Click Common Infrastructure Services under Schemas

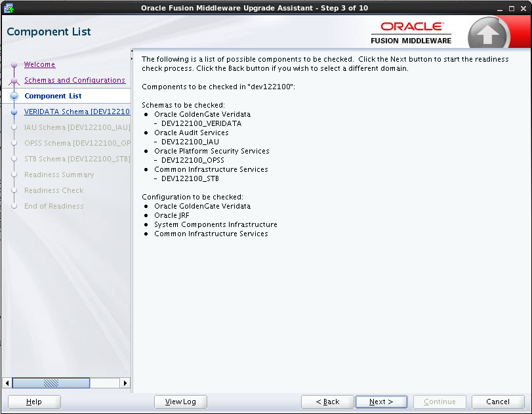[x=211, y=169]
